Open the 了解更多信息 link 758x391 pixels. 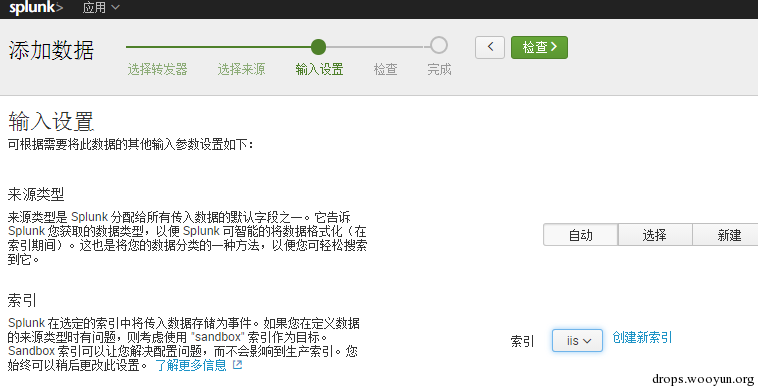tap(190, 365)
